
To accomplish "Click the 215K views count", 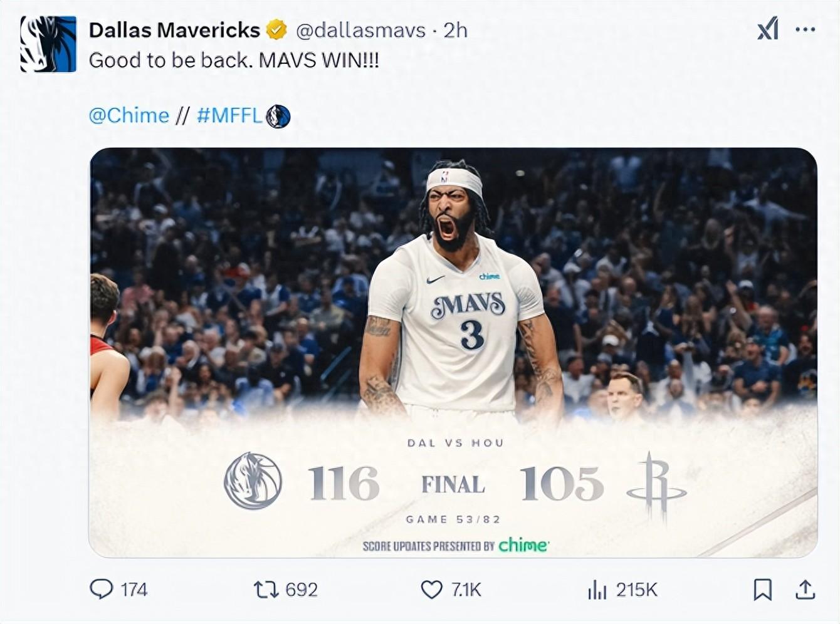I will [636, 590].
